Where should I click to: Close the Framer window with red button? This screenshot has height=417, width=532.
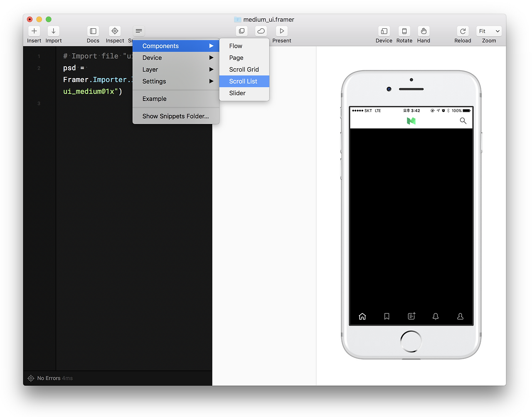30,19
